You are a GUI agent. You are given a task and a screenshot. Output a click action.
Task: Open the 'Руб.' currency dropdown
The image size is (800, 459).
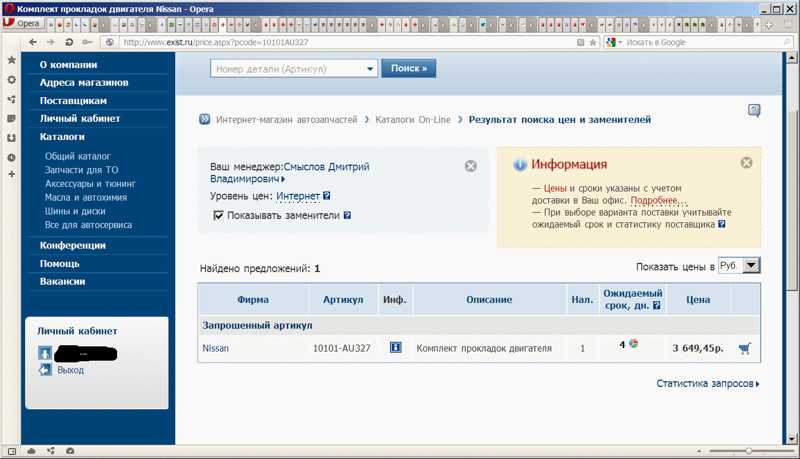point(739,266)
